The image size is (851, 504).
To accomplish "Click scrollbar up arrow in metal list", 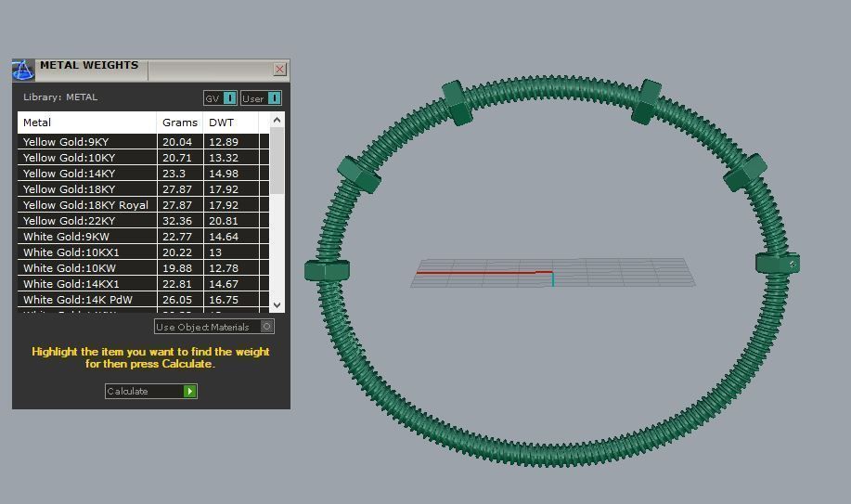I will pyautogui.click(x=277, y=120).
